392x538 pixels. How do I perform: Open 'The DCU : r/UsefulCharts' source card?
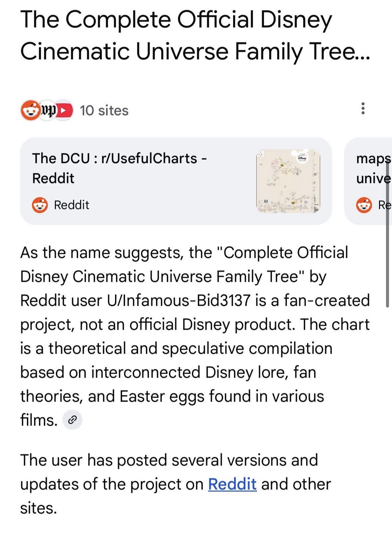pos(176,181)
